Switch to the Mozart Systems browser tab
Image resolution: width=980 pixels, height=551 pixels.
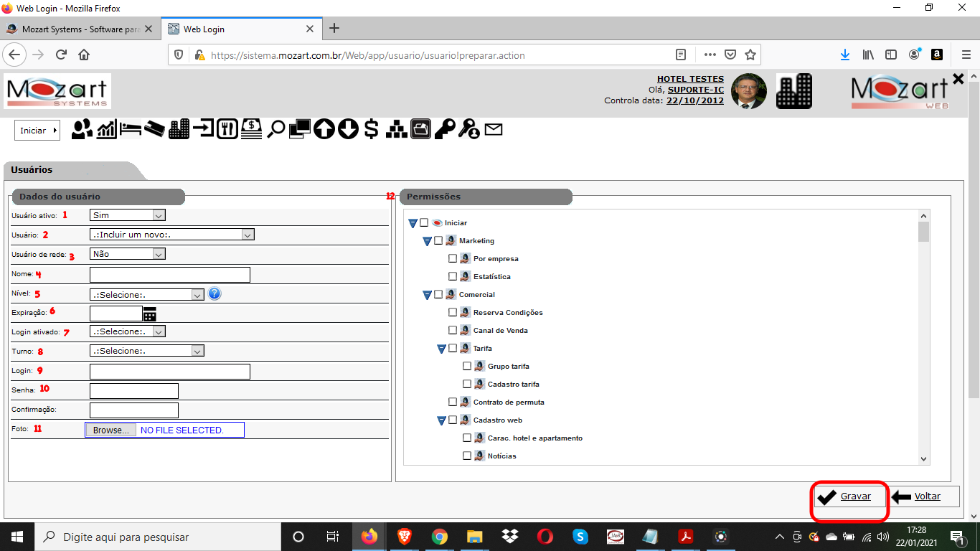(80, 29)
